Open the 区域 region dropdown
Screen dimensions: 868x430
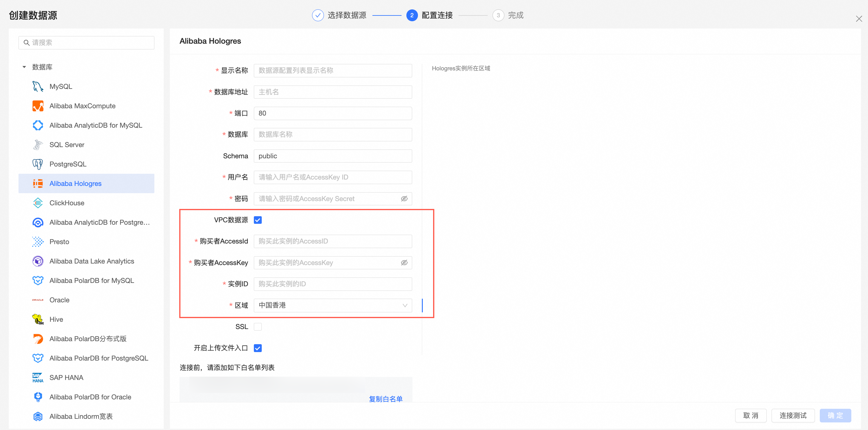[x=333, y=305]
